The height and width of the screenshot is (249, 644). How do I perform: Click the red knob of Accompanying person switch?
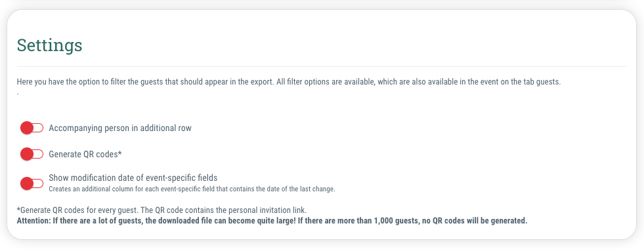click(27, 128)
